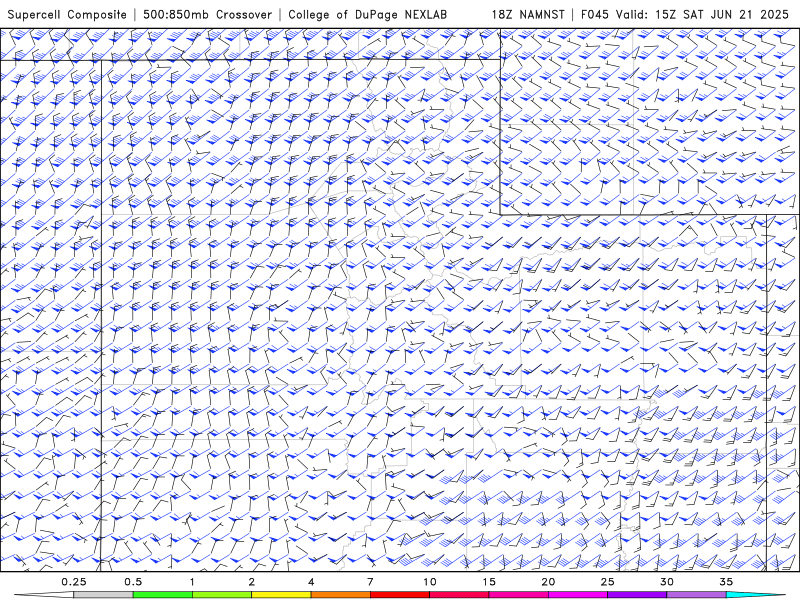Viewport: 800px width, 600px height.
Task: Click the '4' legend value
Action: [311, 582]
